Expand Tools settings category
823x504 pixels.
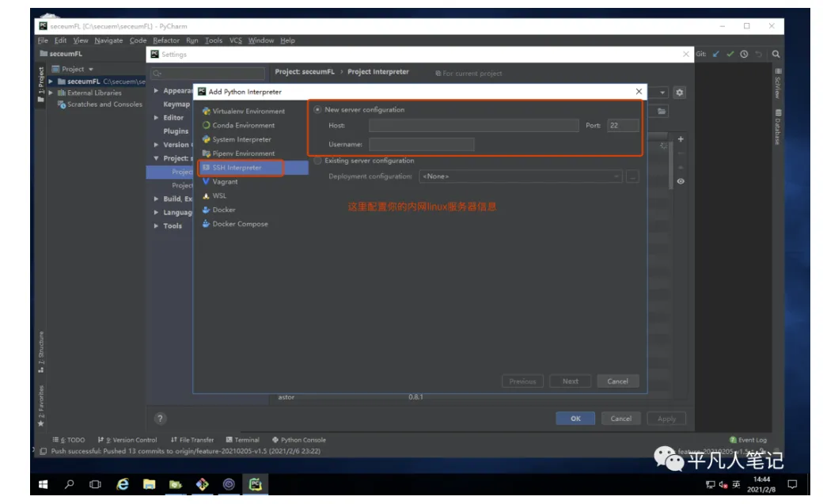[156, 225]
